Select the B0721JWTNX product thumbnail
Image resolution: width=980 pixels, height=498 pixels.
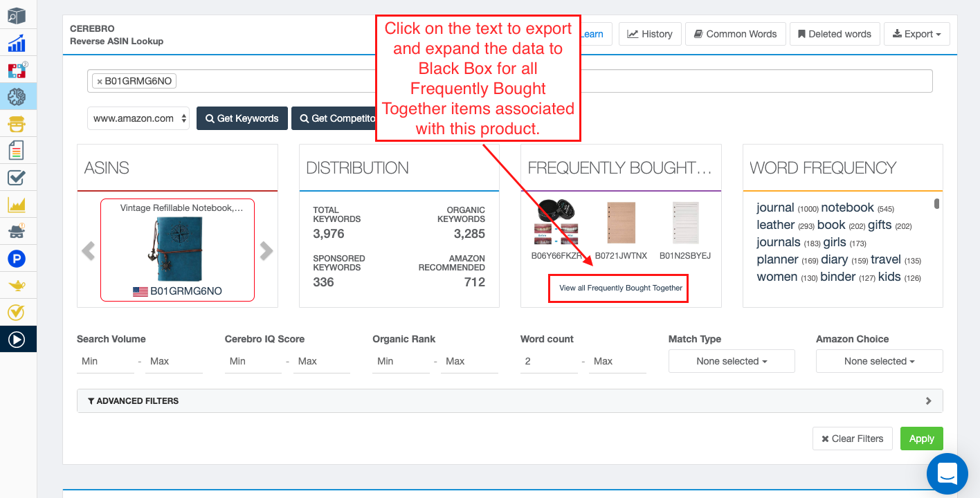[621, 223]
